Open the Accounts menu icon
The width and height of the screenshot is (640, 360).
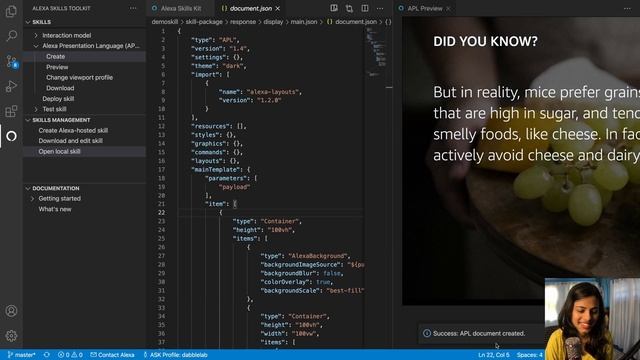click(x=11, y=311)
